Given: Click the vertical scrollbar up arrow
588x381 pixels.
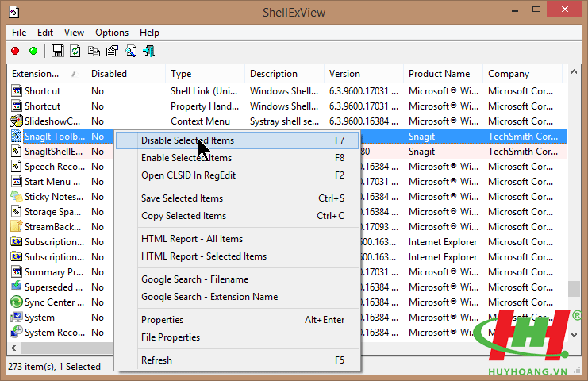Looking at the screenshot, I should 574,71.
